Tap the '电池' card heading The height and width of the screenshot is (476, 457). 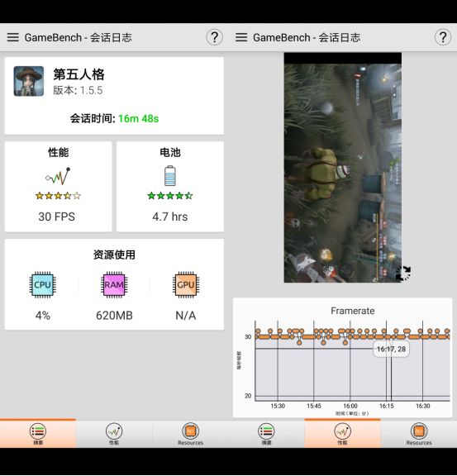[x=170, y=152]
